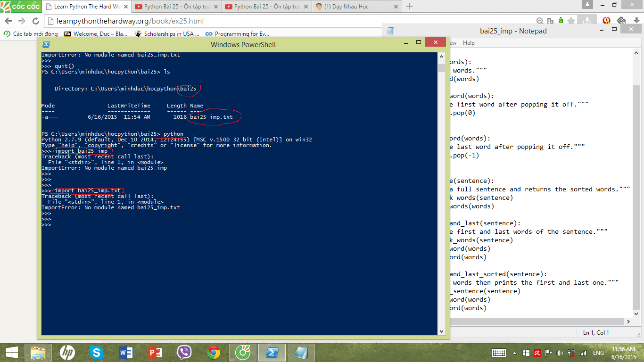
Task: Click the browser reload button
Action: pyautogui.click(x=35, y=21)
